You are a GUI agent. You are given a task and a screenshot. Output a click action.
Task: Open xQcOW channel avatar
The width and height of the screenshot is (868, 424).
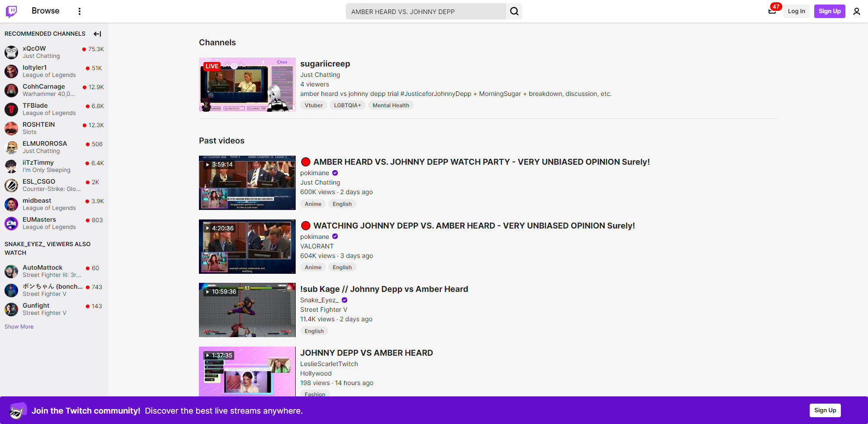point(11,52)
